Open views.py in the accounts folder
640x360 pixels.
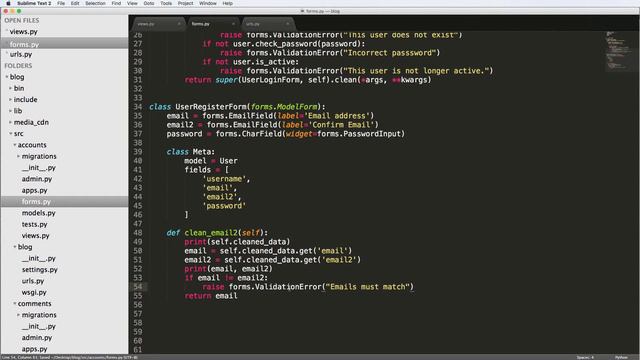(x=36, y=236)
